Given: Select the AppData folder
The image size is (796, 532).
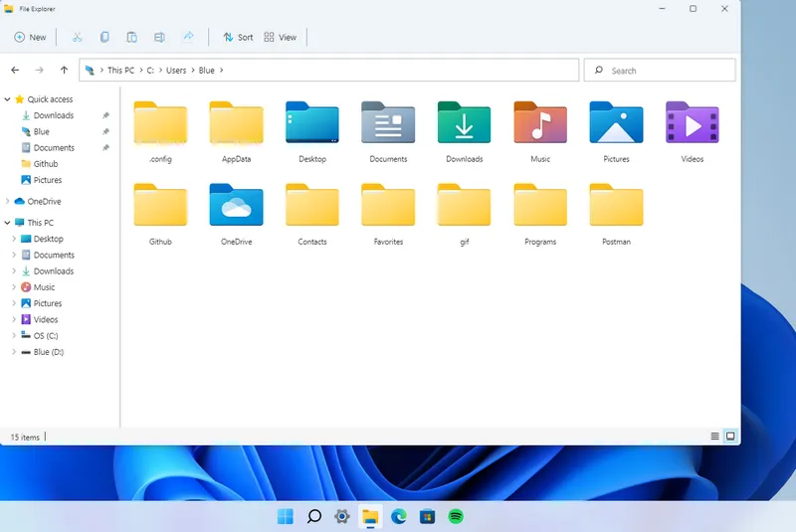Looking at the screenshot, I should point(236,132).
